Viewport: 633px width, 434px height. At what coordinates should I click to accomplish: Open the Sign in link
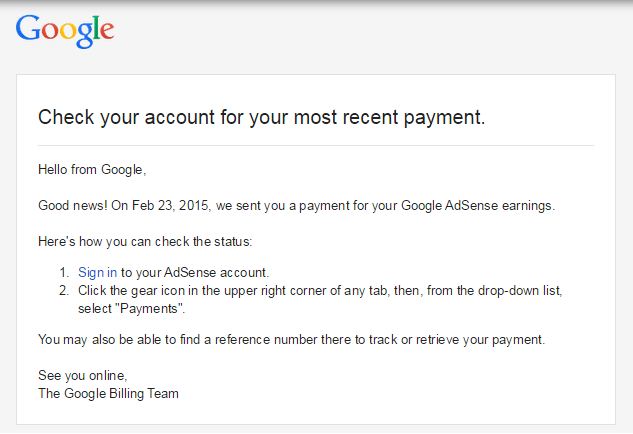point(97,273)
